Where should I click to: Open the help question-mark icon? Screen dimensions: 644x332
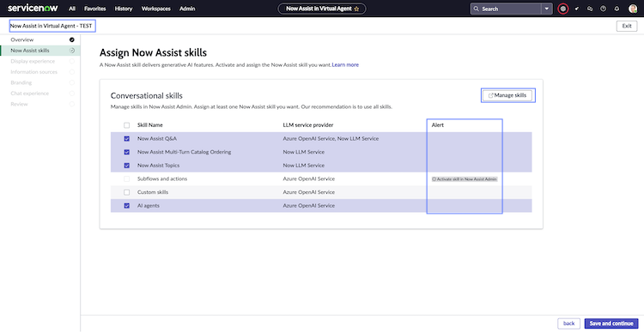pyautogui.click(x=603, y=9)
